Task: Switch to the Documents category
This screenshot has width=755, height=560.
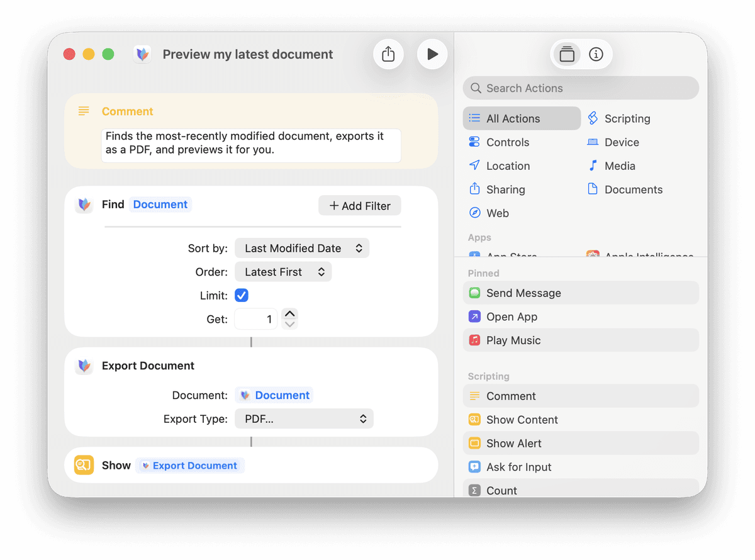Action: coord(633,189)
